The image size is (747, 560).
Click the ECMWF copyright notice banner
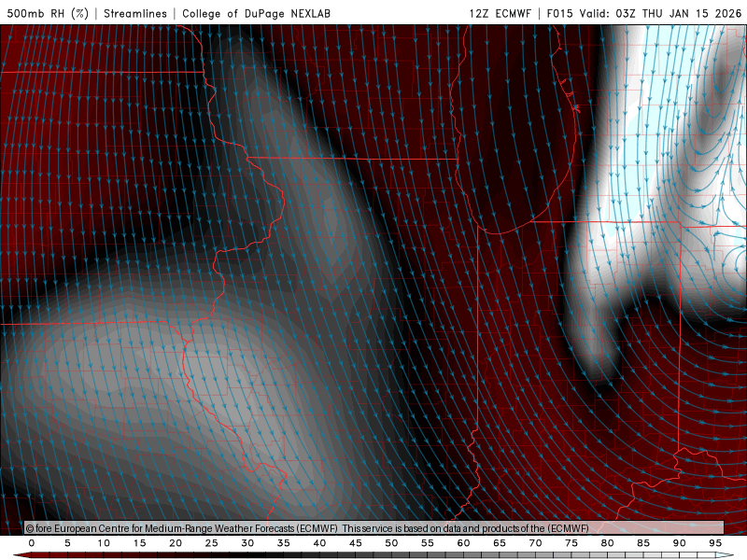[374, 527]
